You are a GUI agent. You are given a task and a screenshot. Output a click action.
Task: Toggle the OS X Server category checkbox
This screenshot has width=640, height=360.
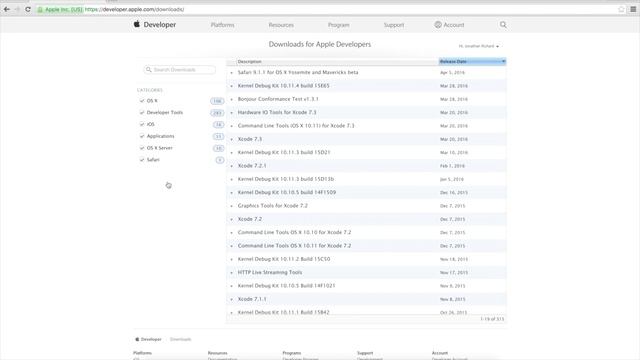142,148
